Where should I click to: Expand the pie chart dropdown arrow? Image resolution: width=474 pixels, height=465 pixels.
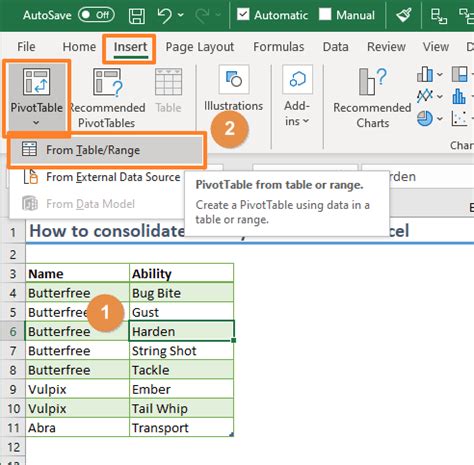pos(440,119)
